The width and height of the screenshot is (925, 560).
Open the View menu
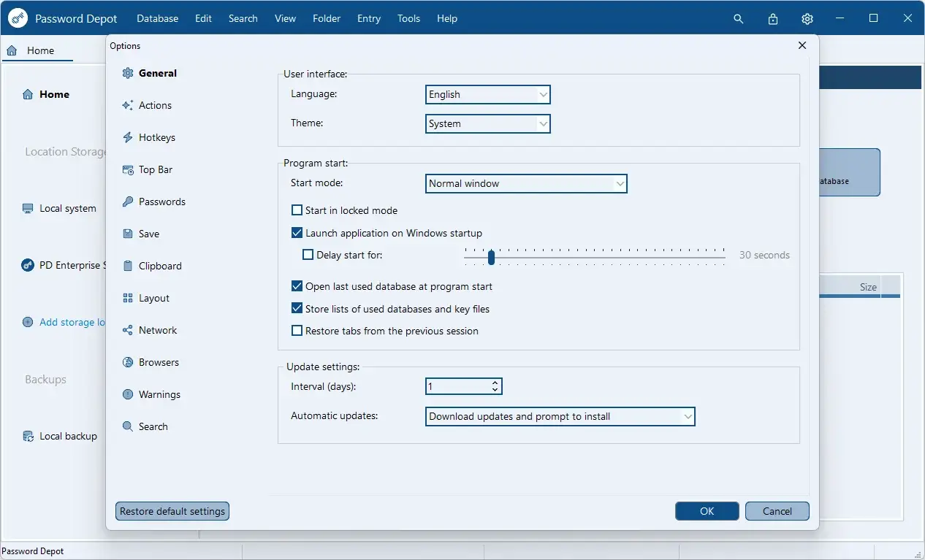tap(285, 18)
